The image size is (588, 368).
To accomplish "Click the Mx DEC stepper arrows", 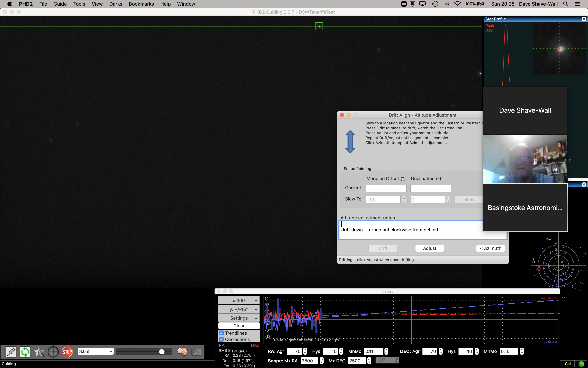I will pos(369,361).
